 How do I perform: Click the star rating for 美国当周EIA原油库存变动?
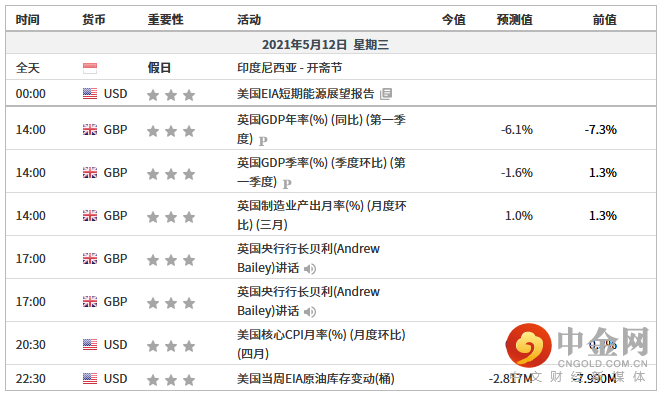pyautogui.click(x=171, y=380)
